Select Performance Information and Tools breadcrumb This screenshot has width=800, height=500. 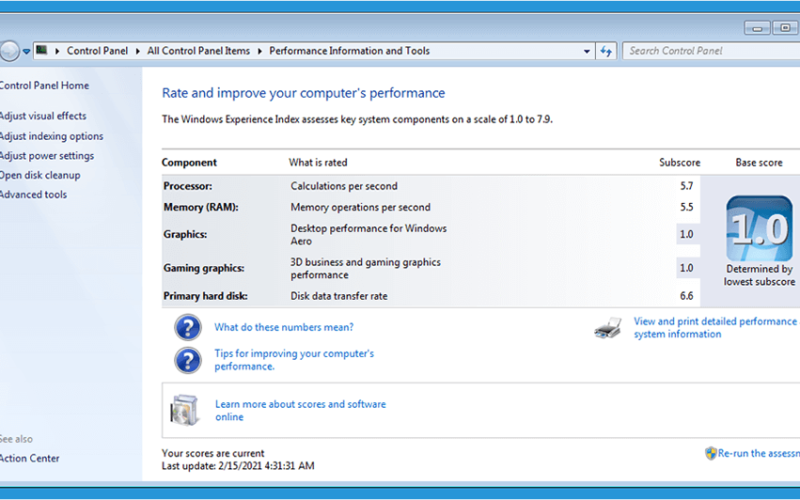[349, 51]
